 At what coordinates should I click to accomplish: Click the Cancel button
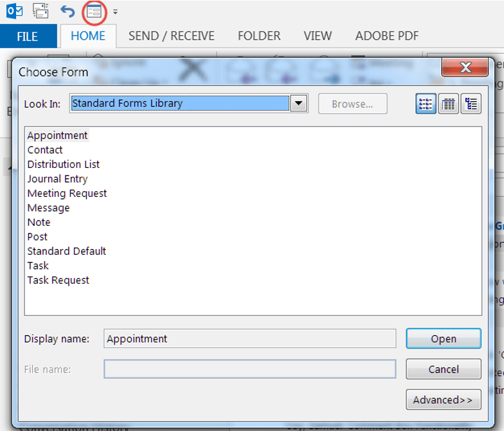tap(444, 369)
